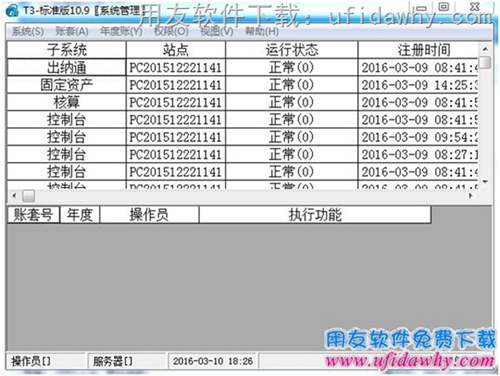Open the 年度账(Y) menu
The height and width of the screenshot is (376, 500).
pos(121,32)
